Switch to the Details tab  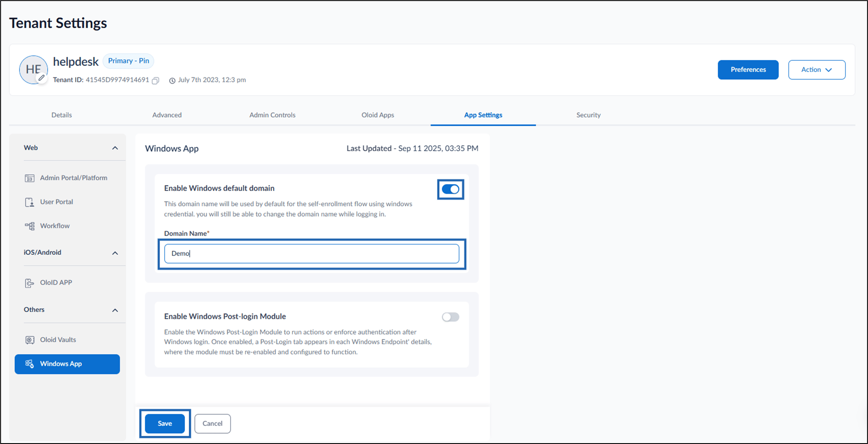click(x=62, y=115)
